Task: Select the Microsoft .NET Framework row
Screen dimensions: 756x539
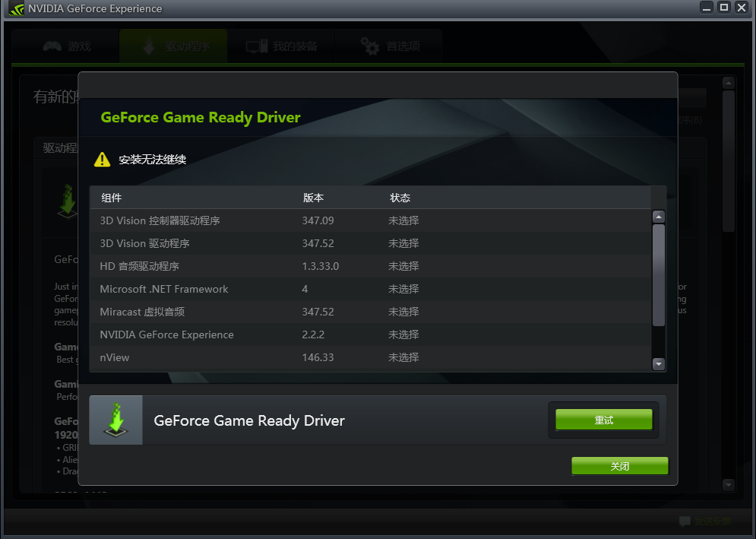Action: point(370,289)
